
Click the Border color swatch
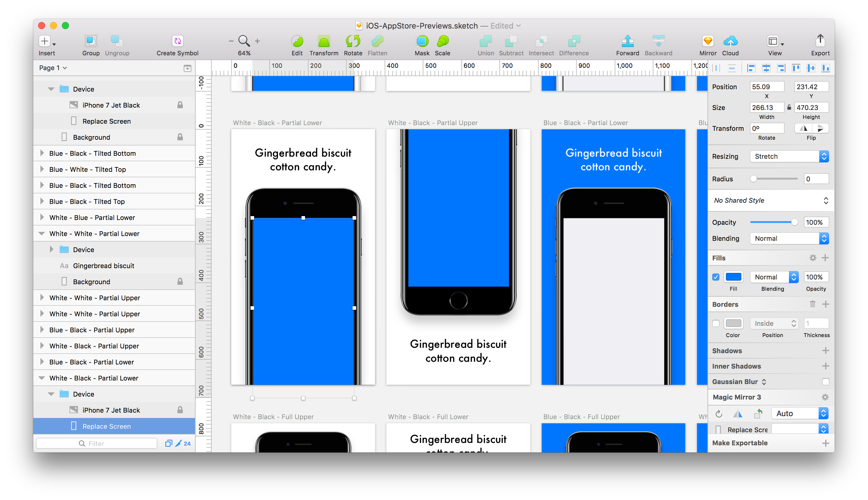733,323
